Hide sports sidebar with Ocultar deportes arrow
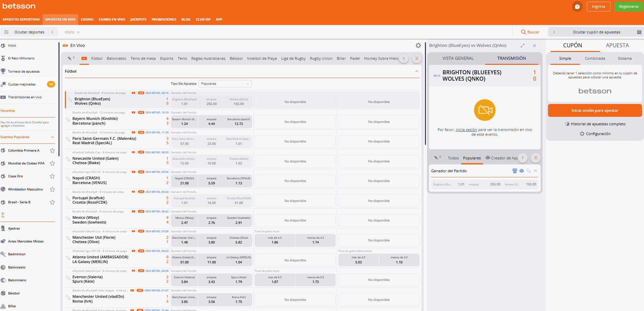The width and height of the screenshot is (644, 311). [x=52, y=32]
